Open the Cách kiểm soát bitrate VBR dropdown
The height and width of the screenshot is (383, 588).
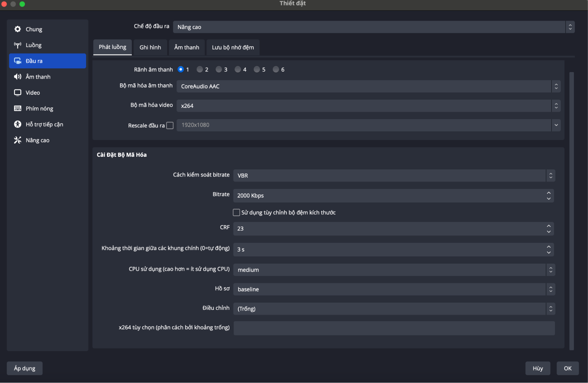click(394, 175)
